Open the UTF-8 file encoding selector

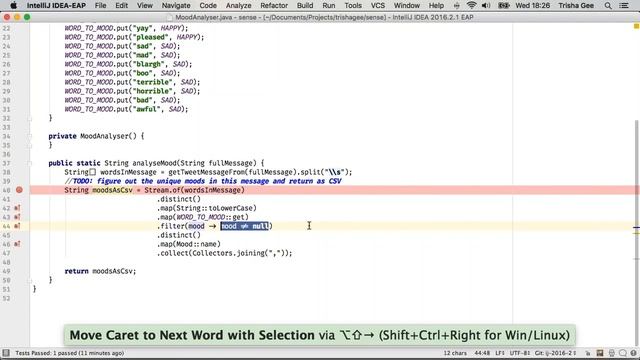point(520,353)
